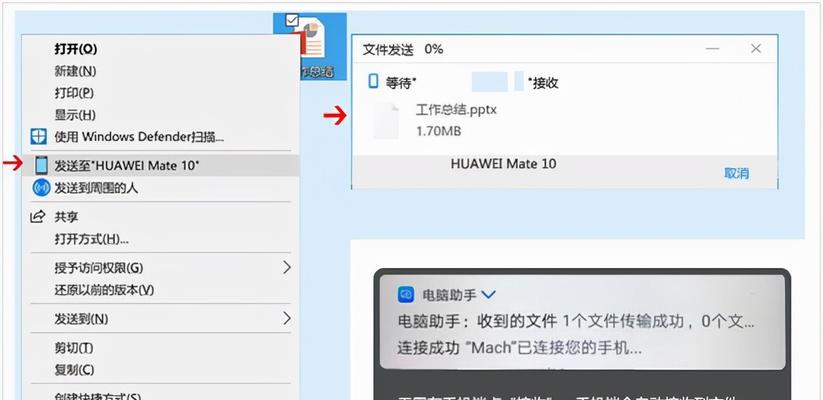Expand the 发送到(N) submenu arrow

pyautogui.click(x=287, y=318)
